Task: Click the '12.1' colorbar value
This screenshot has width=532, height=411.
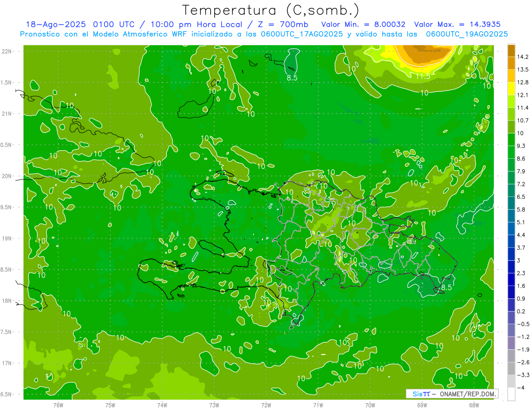Action: coord(522,95)
